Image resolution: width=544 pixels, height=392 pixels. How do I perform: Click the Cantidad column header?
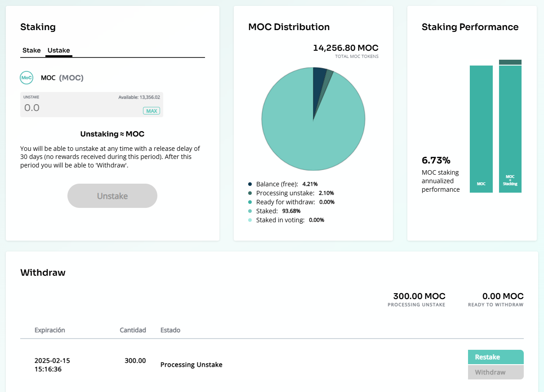pyautogui.click(x=133, y=330)
